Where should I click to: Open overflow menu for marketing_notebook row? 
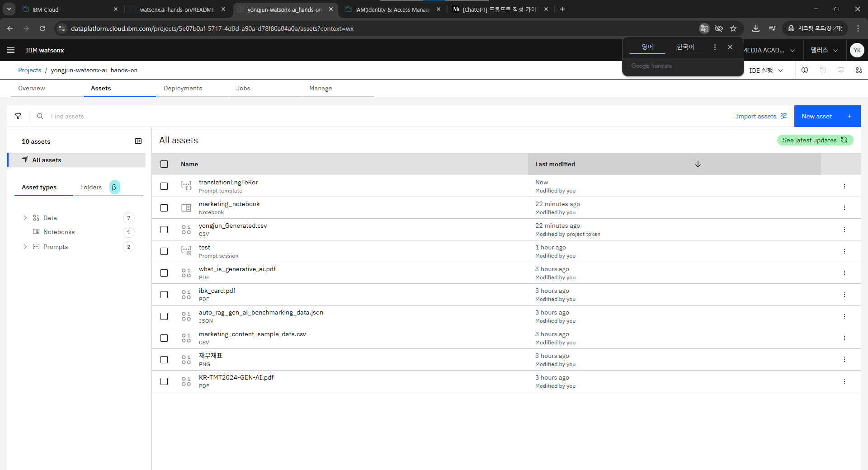pos(844,208)
